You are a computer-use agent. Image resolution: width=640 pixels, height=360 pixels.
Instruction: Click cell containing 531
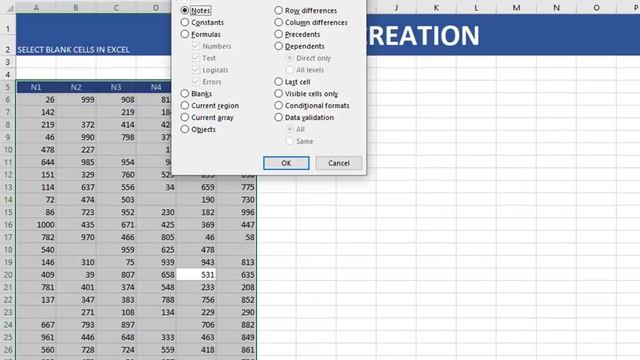(196, 275)
